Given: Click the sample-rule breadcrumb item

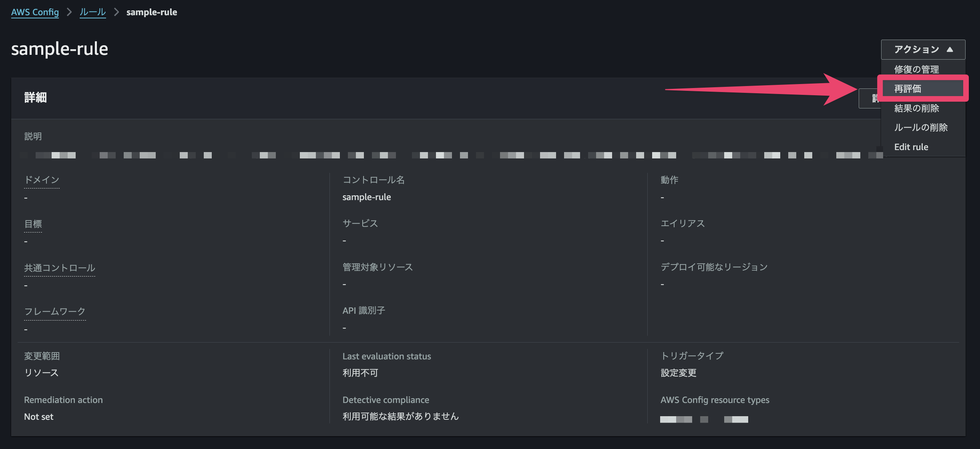Looking at the screenshot, I should click(x=151, y=12).
